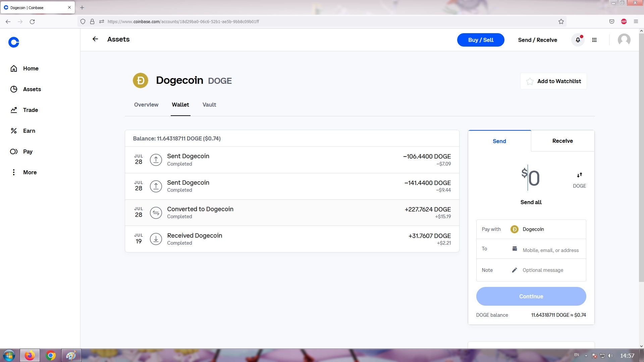
Task: Click the +227.7624 DOGE amount
Action: pos(428,209)
